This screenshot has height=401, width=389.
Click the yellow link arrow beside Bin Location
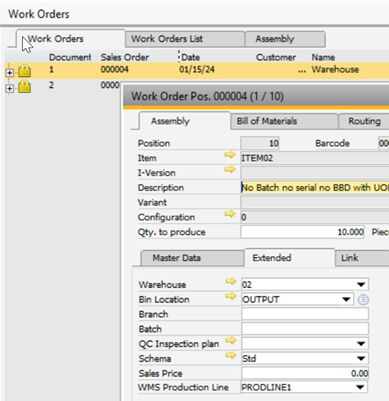point(231,296)
